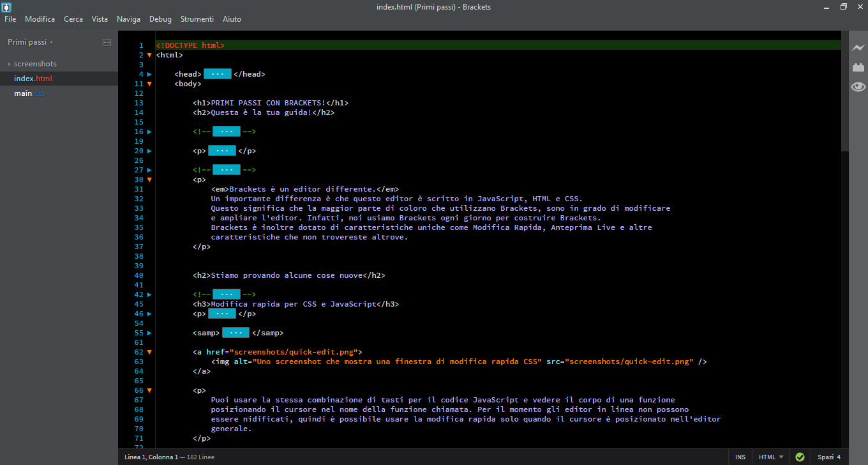Click the h1 PRIMI PASSI CON BRACKETS heading
The image size is (868, 465).
[x=271, y=103]
